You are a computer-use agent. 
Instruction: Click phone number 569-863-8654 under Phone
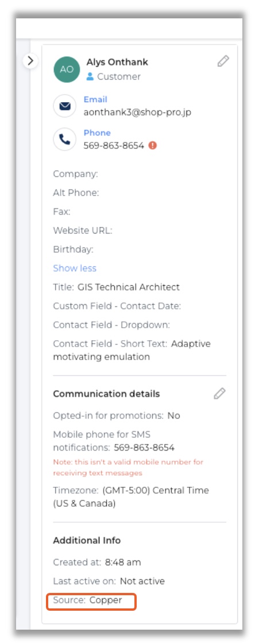[x=114, y=145]
